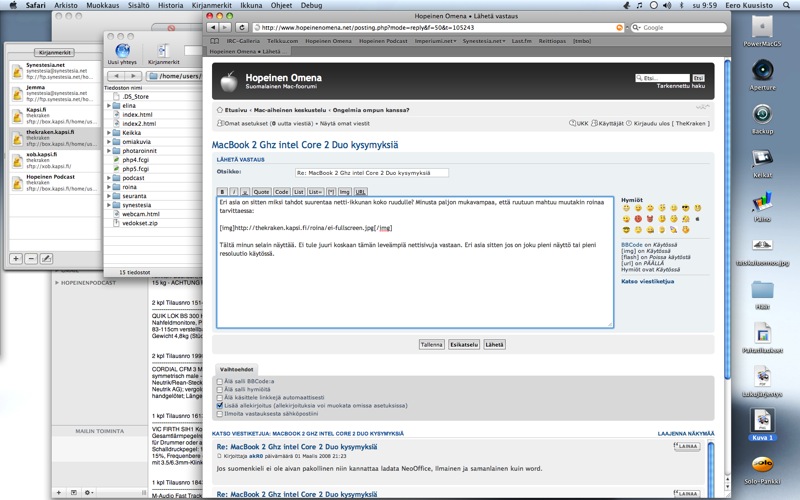The height and width of the screenshot is (500, 800).
Task: Open Spotlight magnifier in menu bar
Action: click(786, 5)
